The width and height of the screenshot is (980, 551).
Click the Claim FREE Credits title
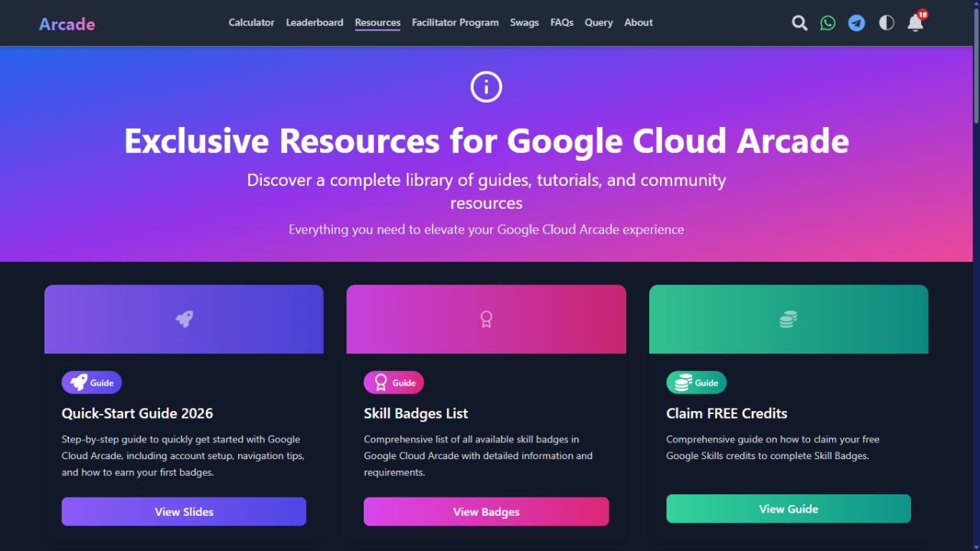727,414
